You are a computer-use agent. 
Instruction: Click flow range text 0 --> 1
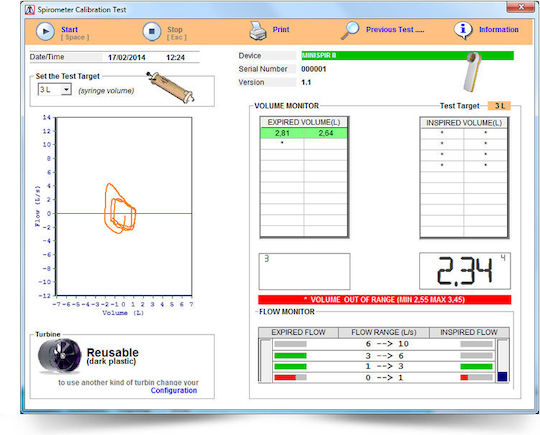[384, 378]
